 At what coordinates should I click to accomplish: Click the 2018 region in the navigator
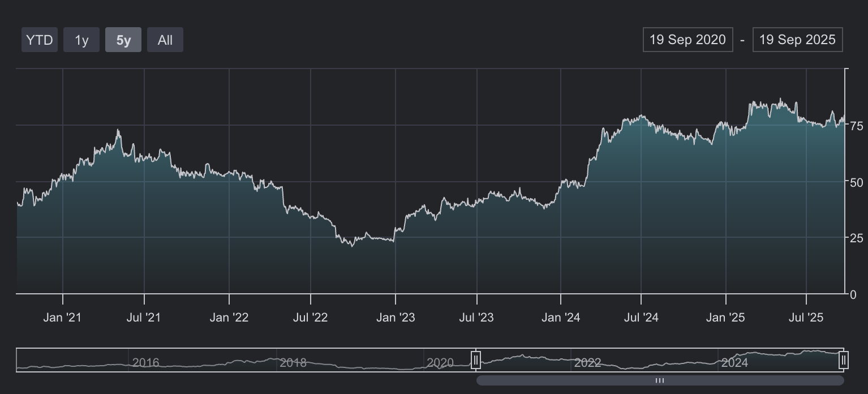click(293, 362)
